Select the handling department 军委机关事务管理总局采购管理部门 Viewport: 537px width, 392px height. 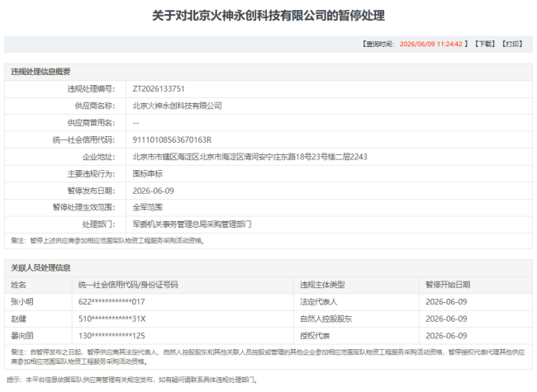coord(192,224)
